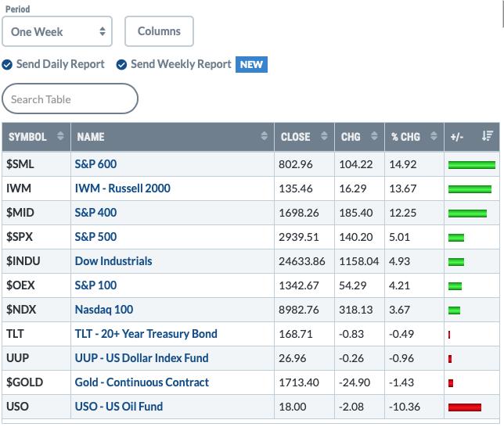The image size is (504, 427).
Task: Click the Columns button
Action: pos(159,31)
